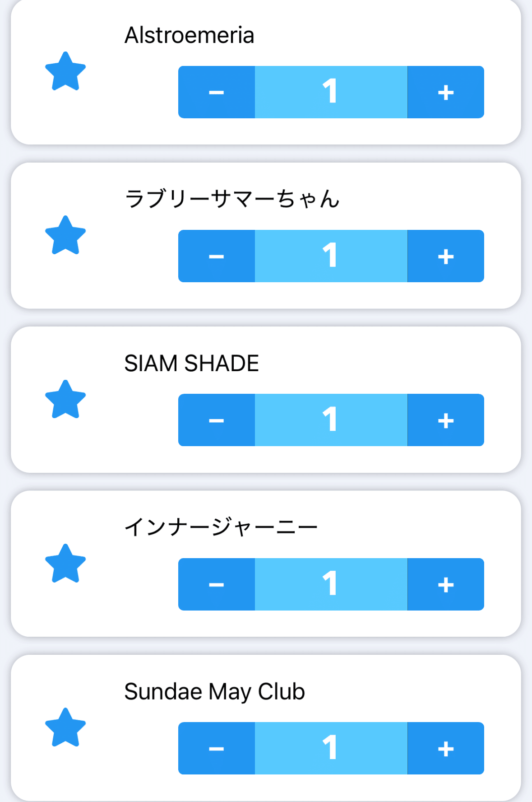Decrease the Alstroemeria count with minus
Viewport: 532px width, 802px height.
click(217, 92)
